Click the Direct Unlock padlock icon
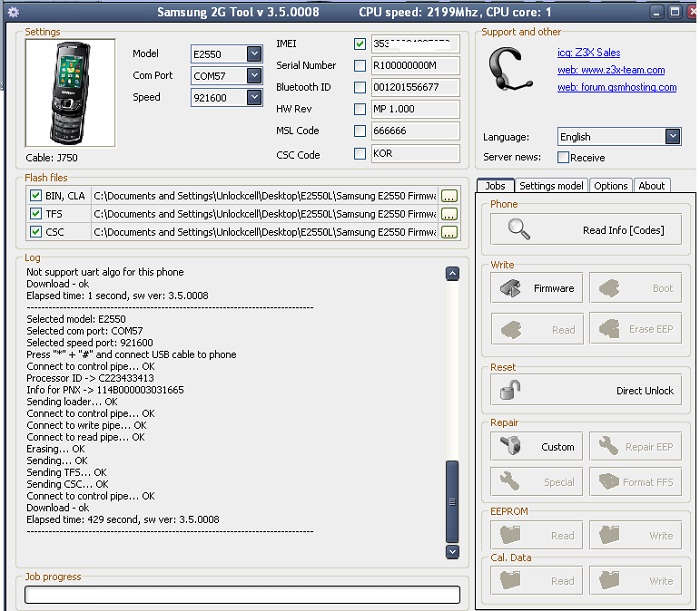This screenshot has width=700, height=611. (x=510, y=390)
